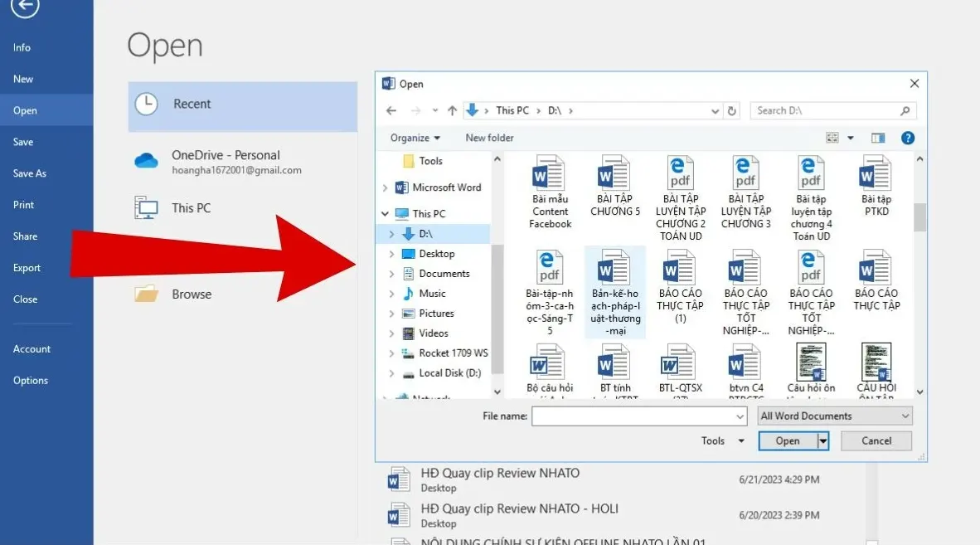Expand the address bar history dropdown

pos(715,111)
